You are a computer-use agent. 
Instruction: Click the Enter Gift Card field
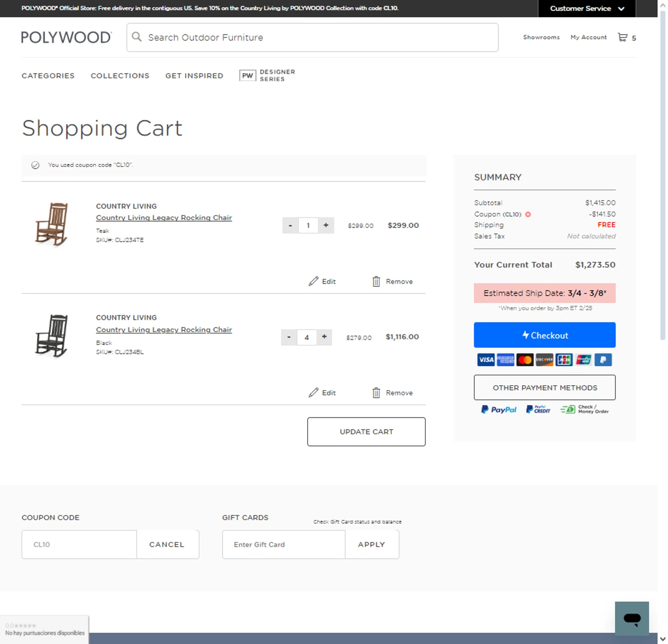coord(284,544)
